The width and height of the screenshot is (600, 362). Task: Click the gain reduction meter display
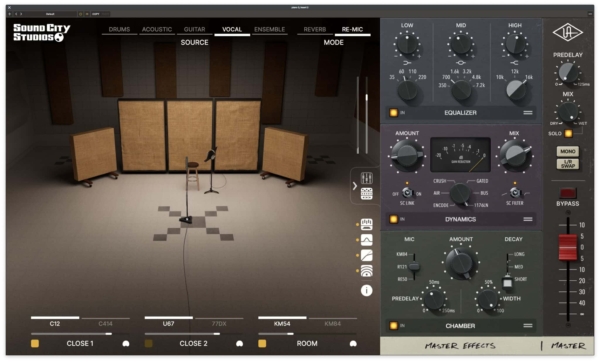(x=460, y=155)
